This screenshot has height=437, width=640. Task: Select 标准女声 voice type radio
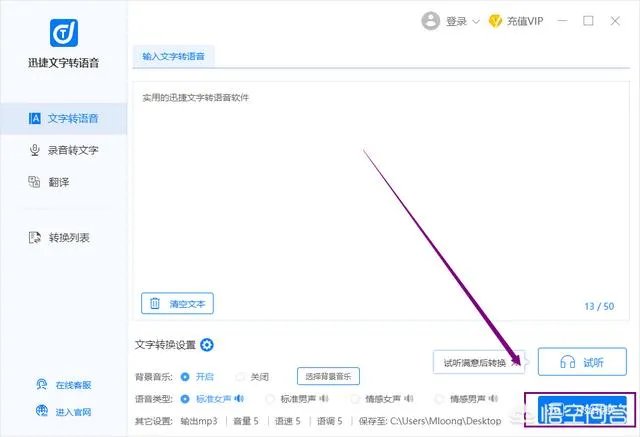[x=185, y=399]
